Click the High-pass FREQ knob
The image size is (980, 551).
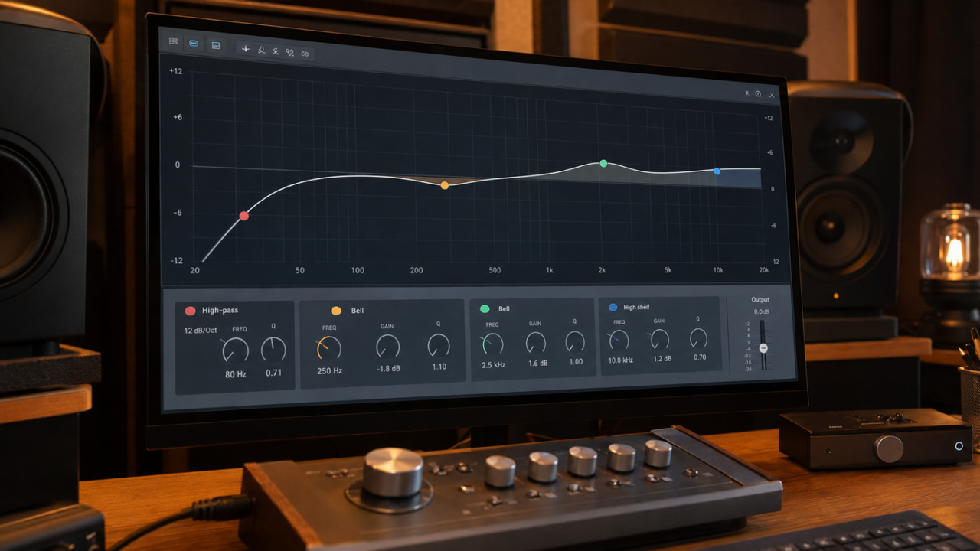click(x=235, y=350)
